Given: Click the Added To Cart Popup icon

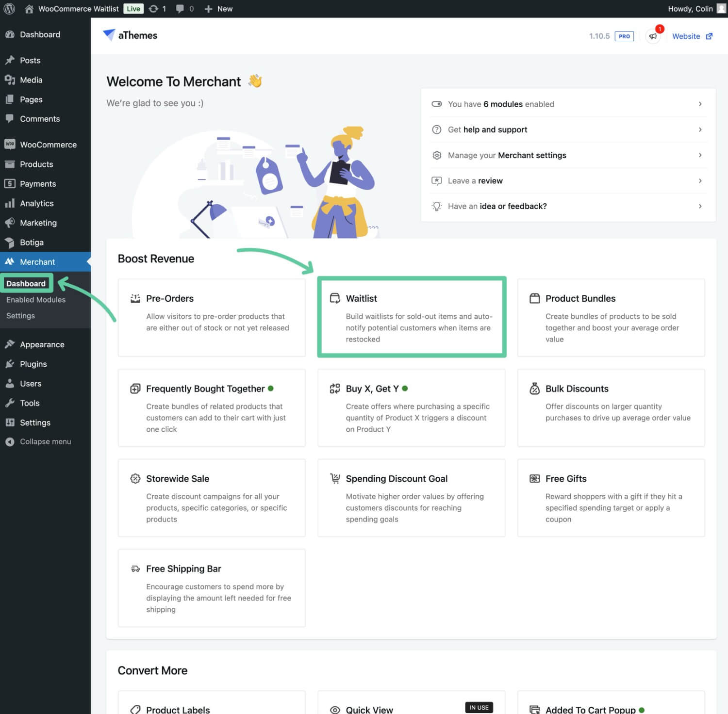Looking at the screenshot, I should [x=534, y=710].
